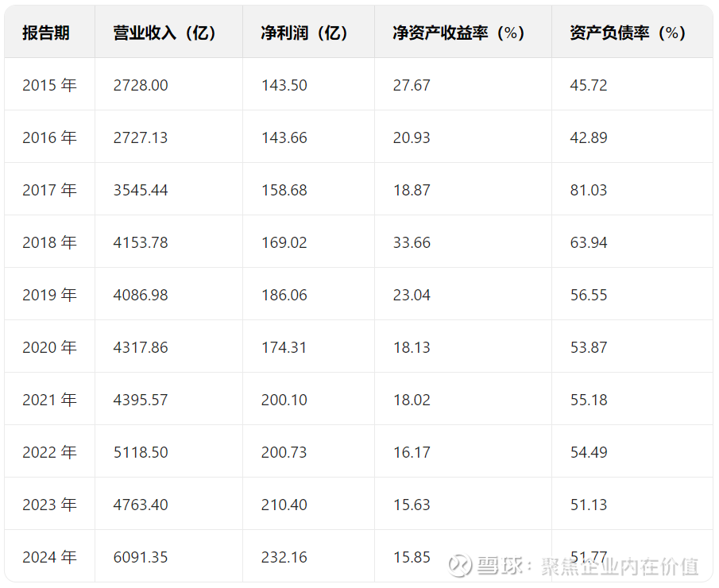This screenshot has height=588, width=719.
Task: Click debt ratio value 54.49
Action: (589, 452)
